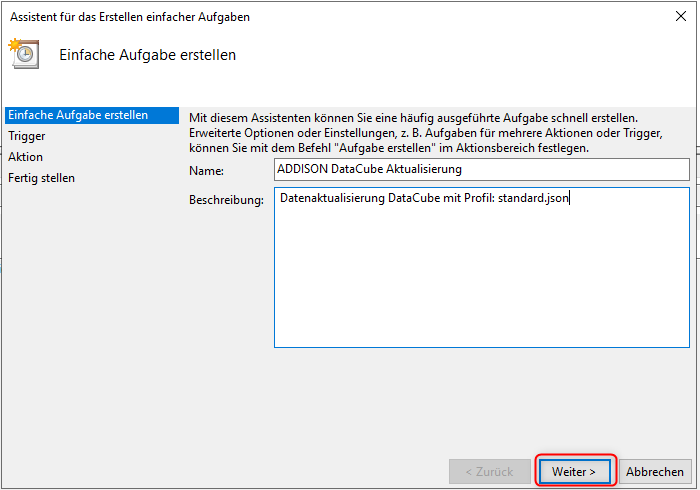The image size is (700, 490).
Task: Click the task clock icon in header
Action: pyautogui.click(x=24, y=54)
